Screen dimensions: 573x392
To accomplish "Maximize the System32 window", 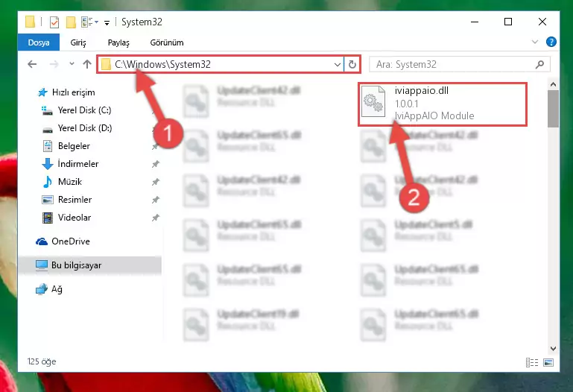I will (x=508, y=22).
